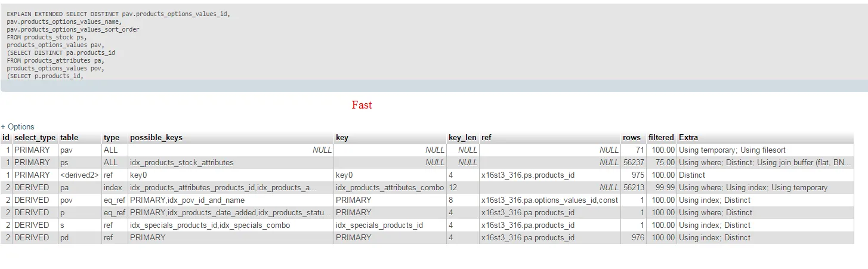Select the table cell 'ps'
Image resolution: width=868 pixels, height=269 pixels.
click(x=80, y=162)
